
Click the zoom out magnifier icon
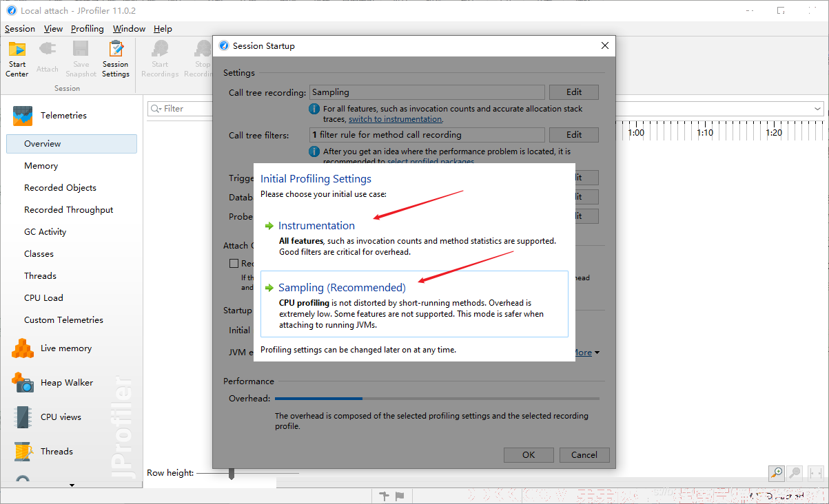[795, 473]
